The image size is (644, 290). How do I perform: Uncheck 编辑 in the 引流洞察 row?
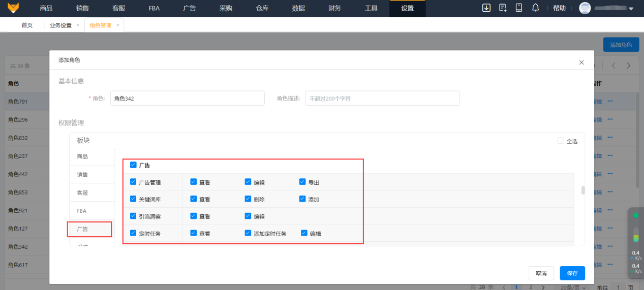pyautogui.click(x=248, y=215)
